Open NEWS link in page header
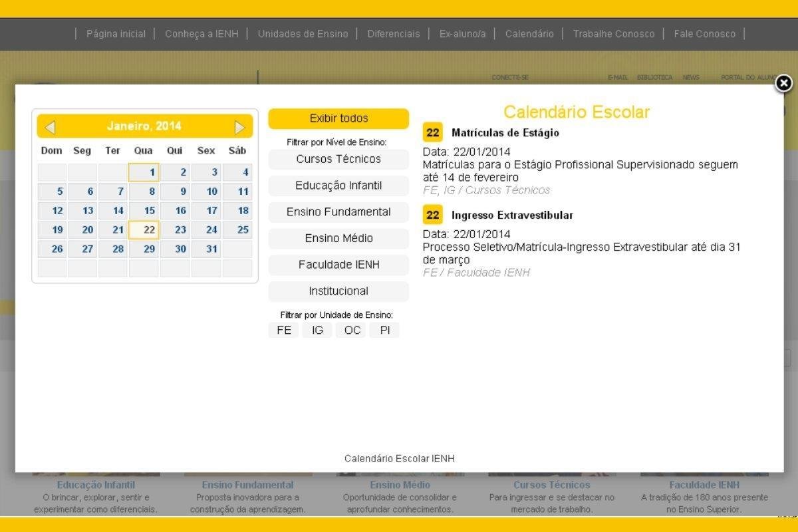Viewport: 798px width, 532px height. click(x=691, y=78)
